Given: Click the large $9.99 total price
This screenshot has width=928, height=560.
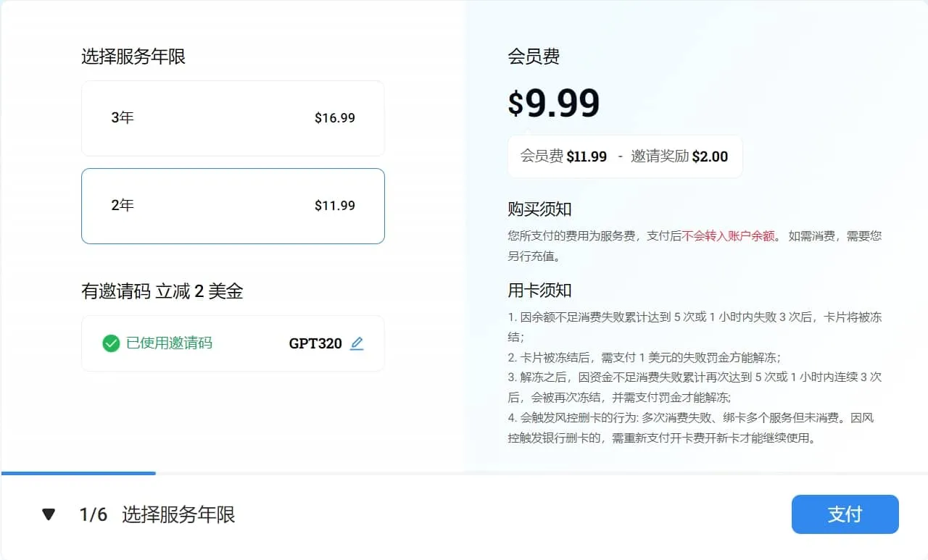Looking at the screenshot, I should (554, 103).
